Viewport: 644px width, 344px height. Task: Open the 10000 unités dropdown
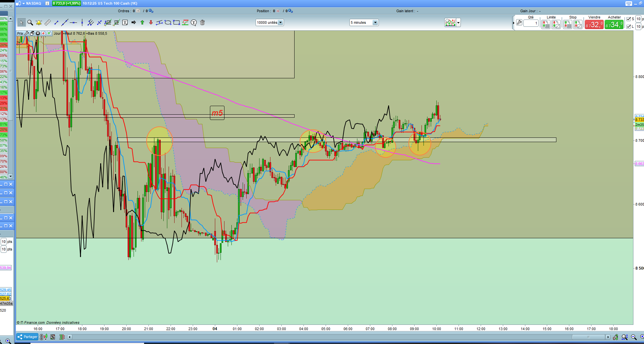tap(269, 22)
